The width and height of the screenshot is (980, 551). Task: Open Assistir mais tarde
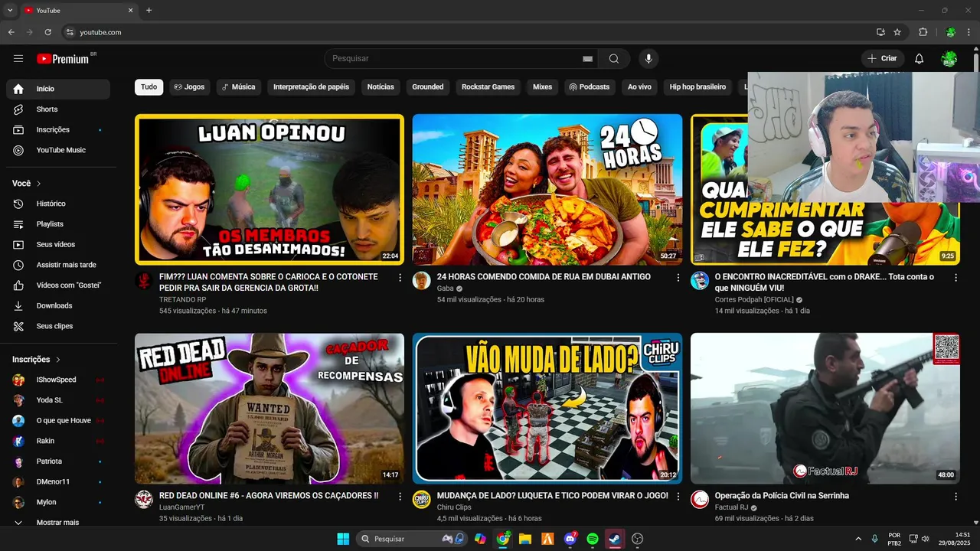58,265
